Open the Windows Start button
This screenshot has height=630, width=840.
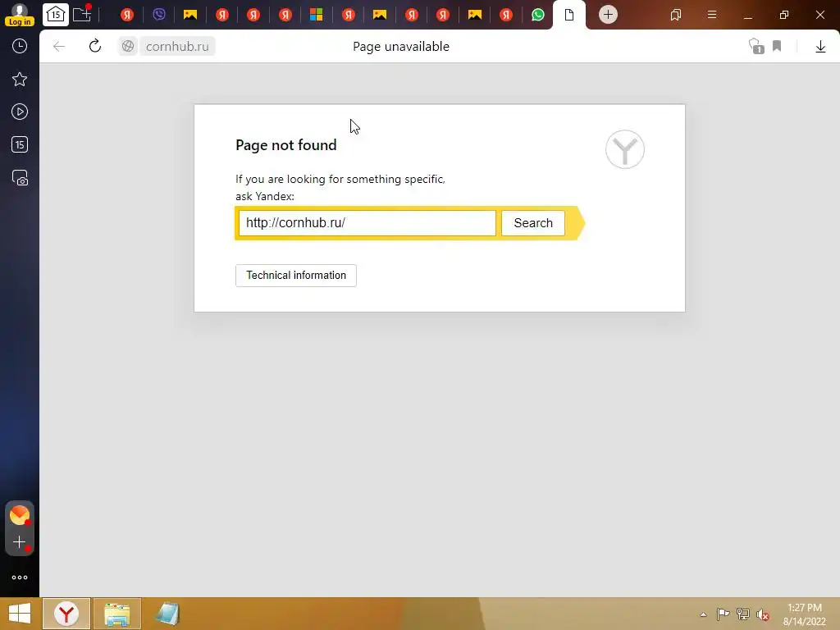point(20,614)
